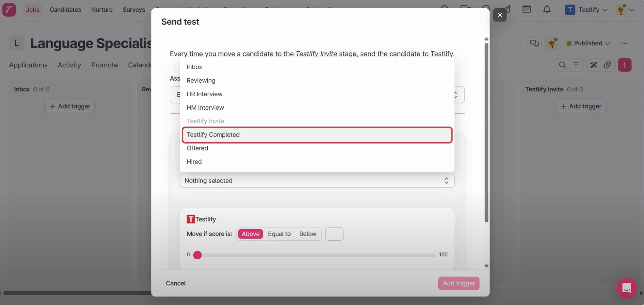Choose HR Interview stage option
644x305 pixels.
coord(317,94)
